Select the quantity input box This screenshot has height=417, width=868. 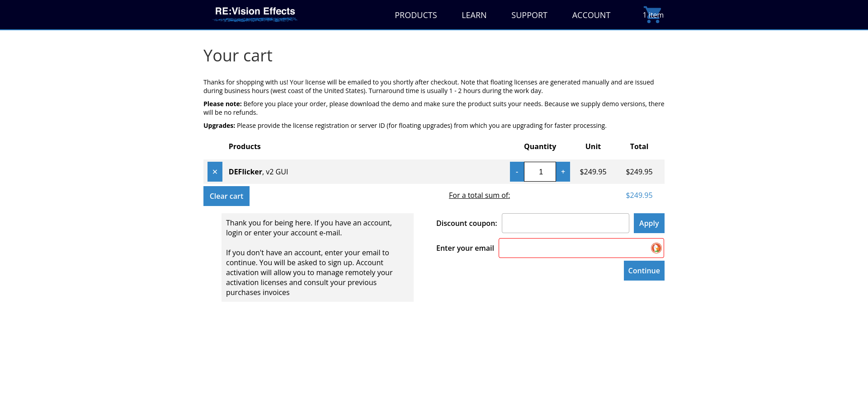(x=540, y=172)
